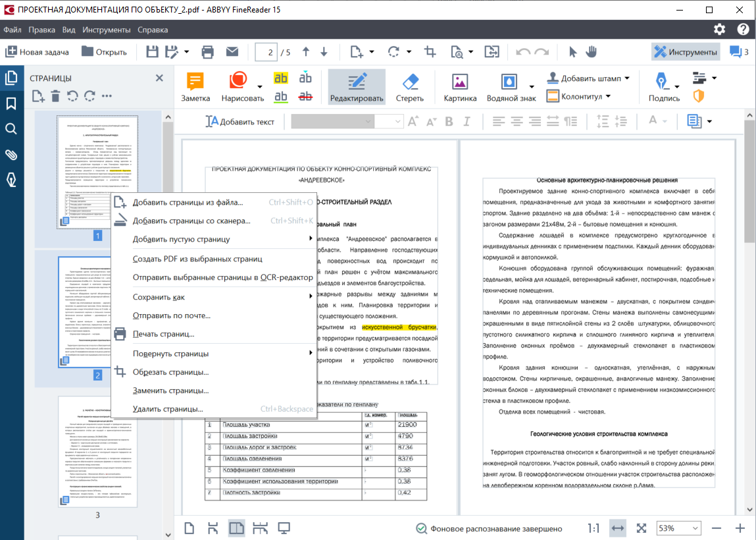Select the Стереть eraser tool
Viewport: 756px width, 540px height.
pos(409,86)
